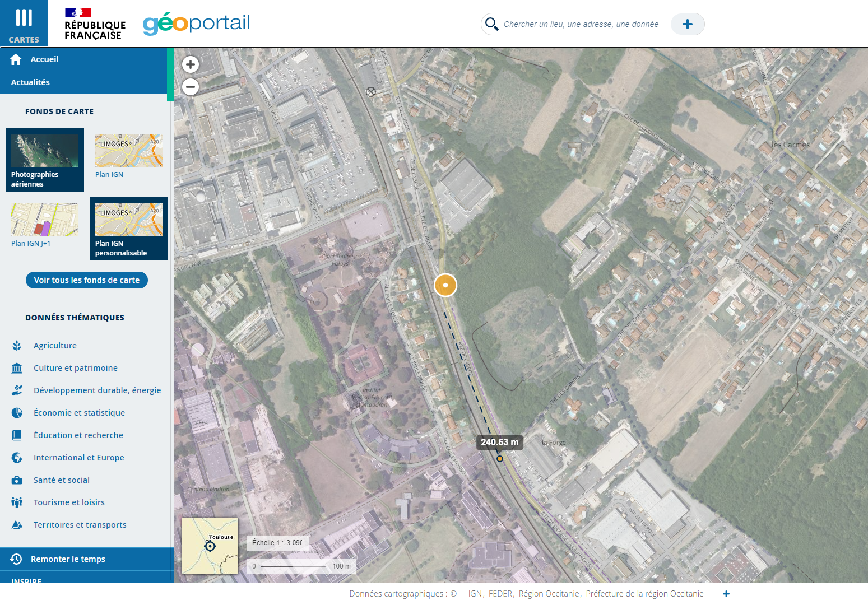Screen dimensions: 868x605
Task: Expand map data attributions plus icon
Action: point(726,594)
